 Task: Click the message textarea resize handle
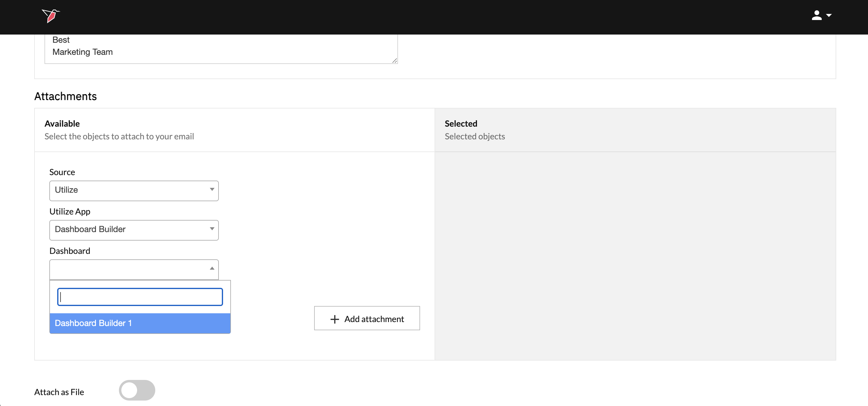click(x=394, y=60)
